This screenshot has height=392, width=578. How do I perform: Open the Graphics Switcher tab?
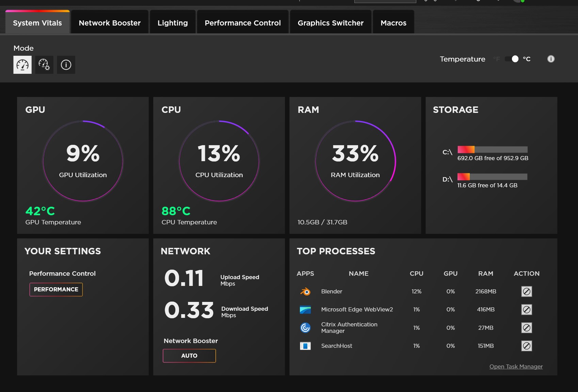pos(331,22)
